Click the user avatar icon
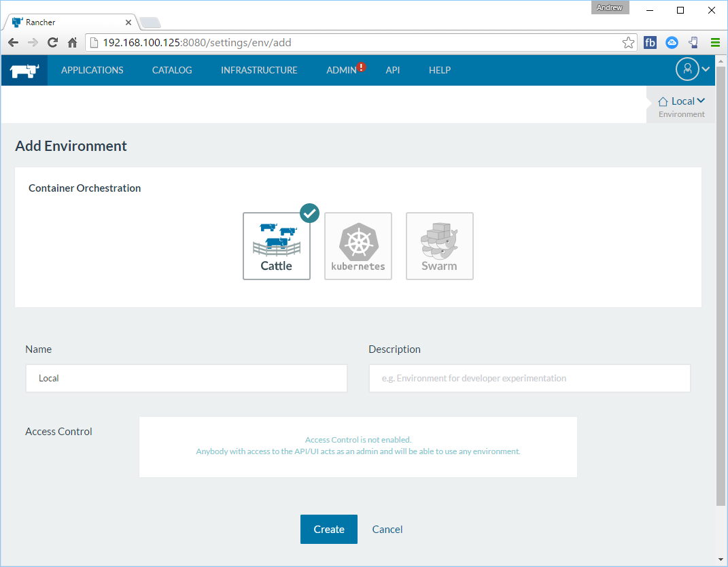This screenshot has height=567, width=728. (x=687, y=69)
